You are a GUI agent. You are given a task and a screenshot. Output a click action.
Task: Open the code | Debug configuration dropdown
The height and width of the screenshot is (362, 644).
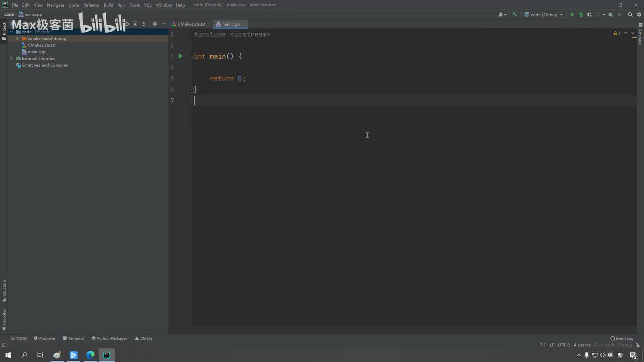click(544, 15)
